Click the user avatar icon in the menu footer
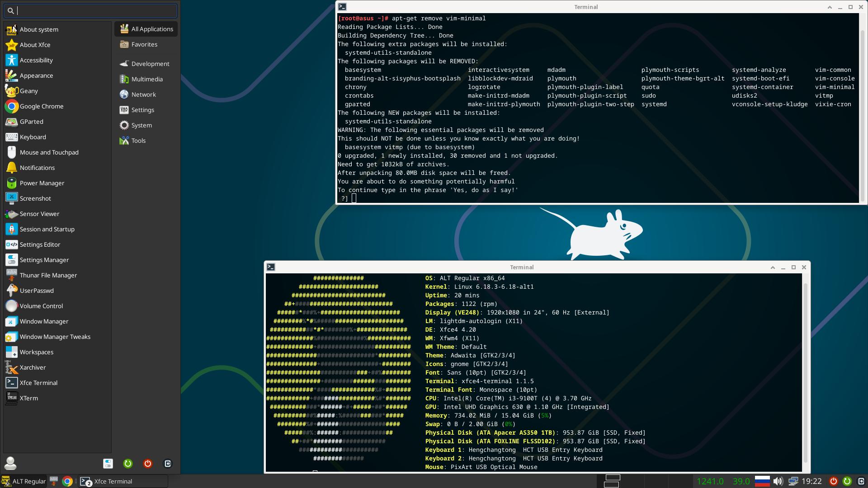Image resolution: width=868 pixels, height=488 pixels. click(10, 463)
